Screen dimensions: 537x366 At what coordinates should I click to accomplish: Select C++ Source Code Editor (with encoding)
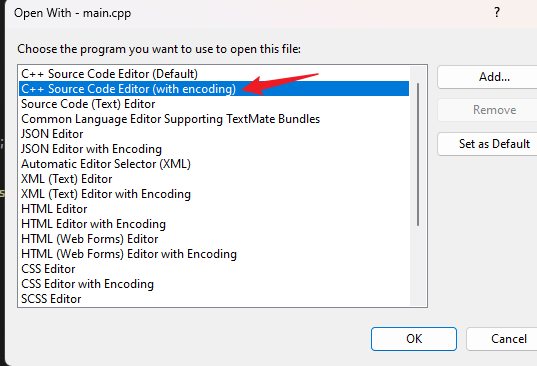[214, 89]
